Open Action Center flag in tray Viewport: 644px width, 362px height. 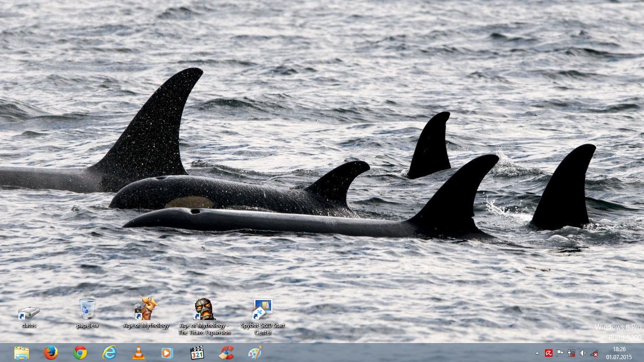pyautogui.click(x=560, y=353)
